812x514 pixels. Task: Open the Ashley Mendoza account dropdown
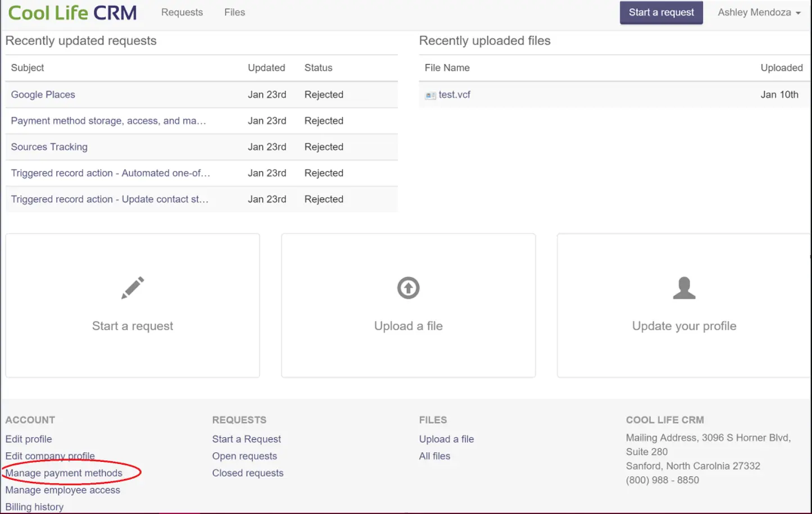point(759,12)
